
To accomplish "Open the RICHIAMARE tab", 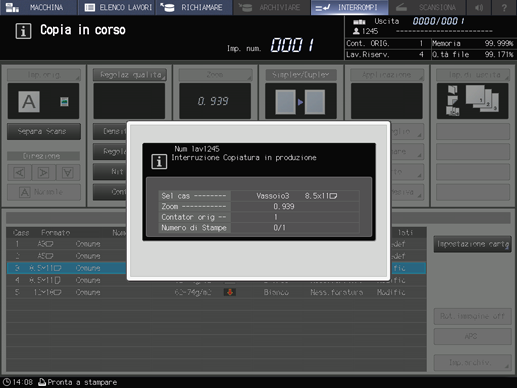I will pyautogui.click(x=194, y=7).
